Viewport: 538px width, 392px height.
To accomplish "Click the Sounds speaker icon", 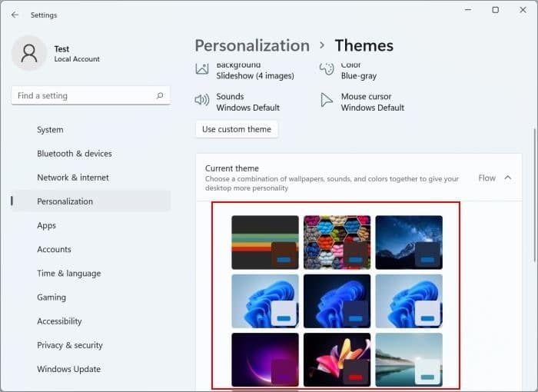I will click(201, 100).
